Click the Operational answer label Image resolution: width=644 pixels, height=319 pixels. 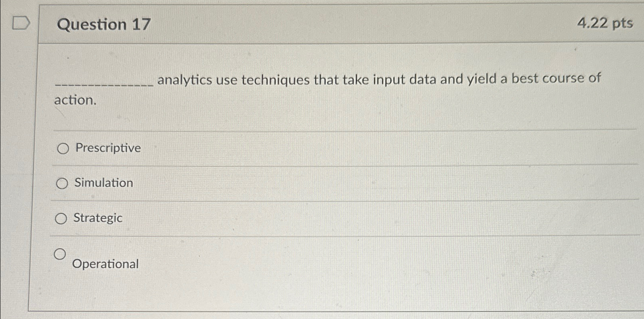pyautogui.click(x=105, y=264)
